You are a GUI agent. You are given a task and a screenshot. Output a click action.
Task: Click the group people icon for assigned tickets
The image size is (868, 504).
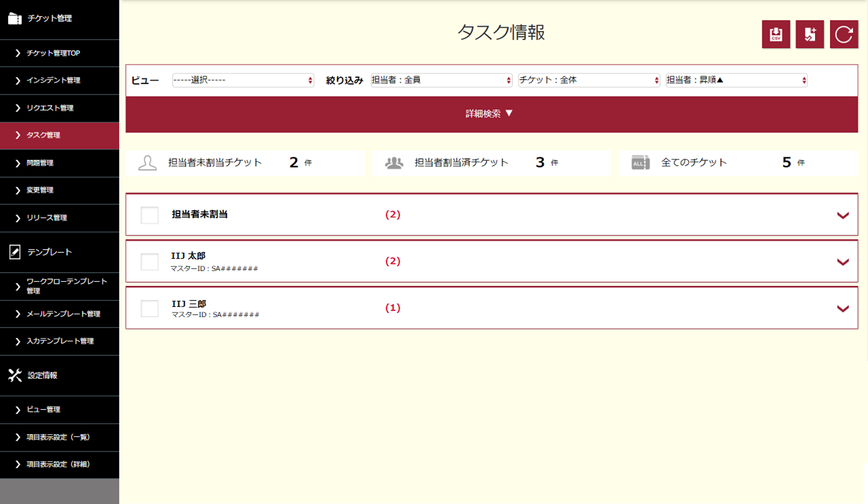tap(394, 162)
